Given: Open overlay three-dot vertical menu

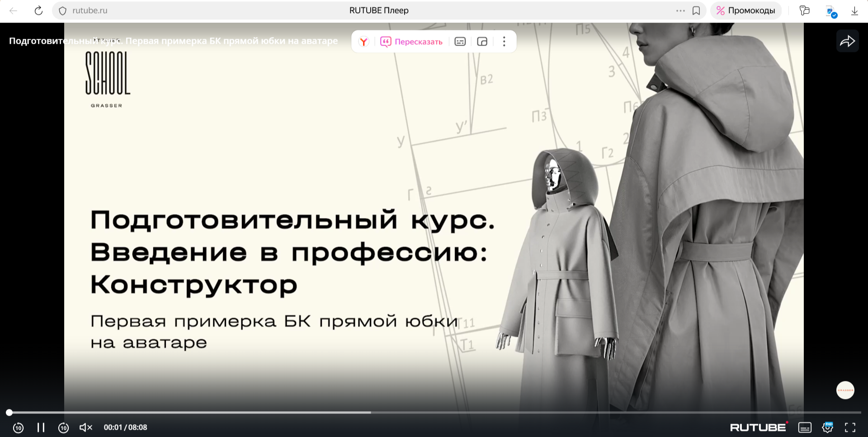Looking at the screenshot, I should pos(504,42).
